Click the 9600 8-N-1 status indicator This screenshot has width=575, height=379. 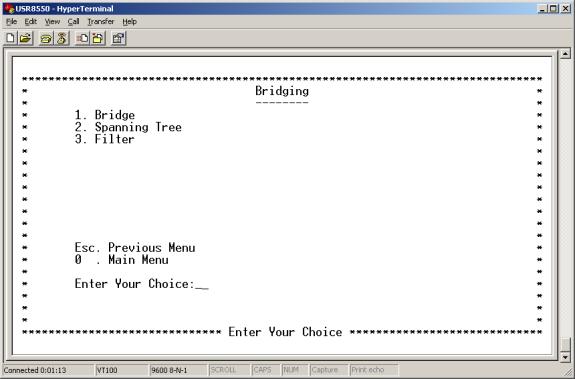pyautogui.click(x=178, y=370)
